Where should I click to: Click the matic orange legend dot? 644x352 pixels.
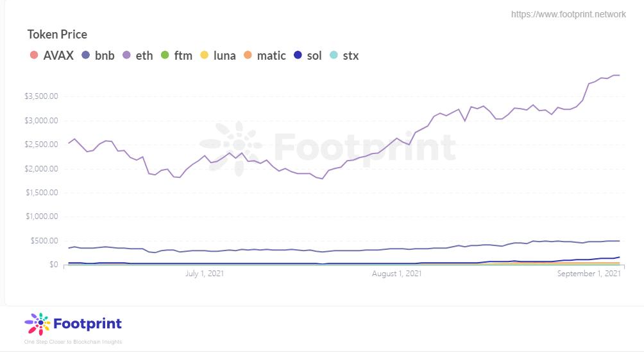(248, 55)
